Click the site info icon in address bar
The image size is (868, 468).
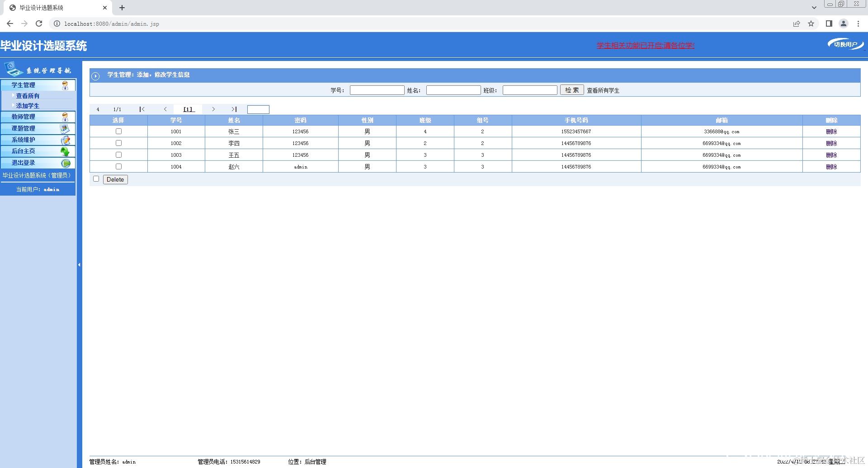coord(57,23)
